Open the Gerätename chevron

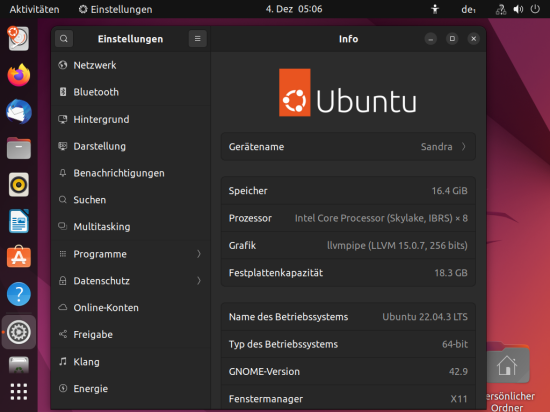pyautogui.click(x=464, y=147)
